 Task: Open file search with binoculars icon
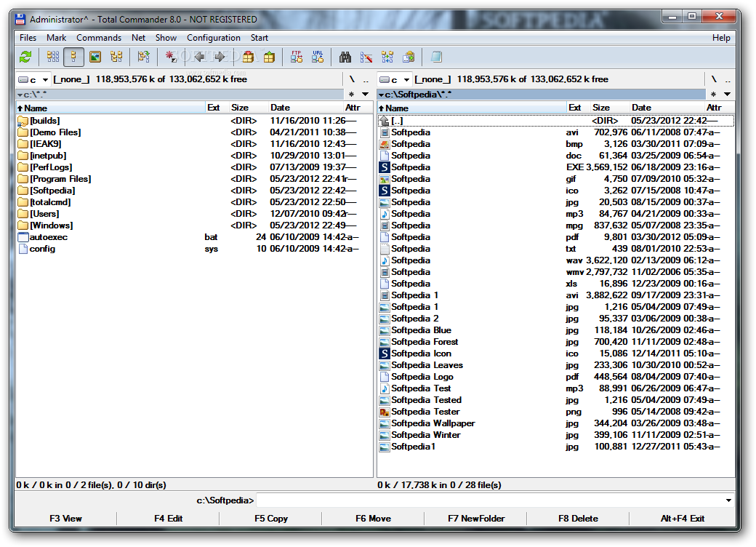pos(345,57)
